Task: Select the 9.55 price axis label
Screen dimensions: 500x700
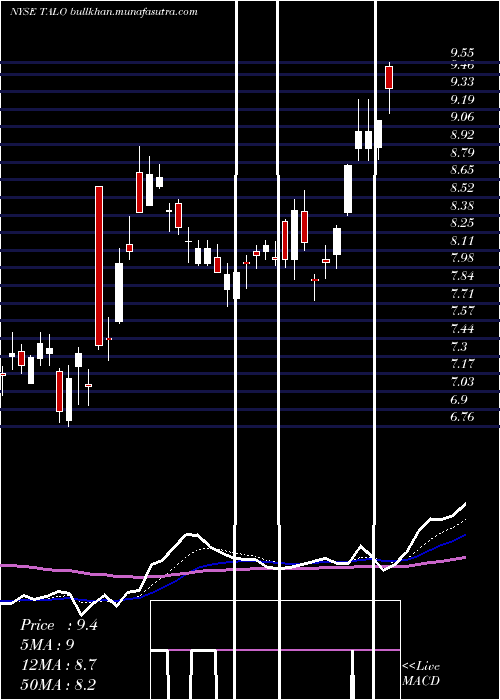Action: [462, 53]
